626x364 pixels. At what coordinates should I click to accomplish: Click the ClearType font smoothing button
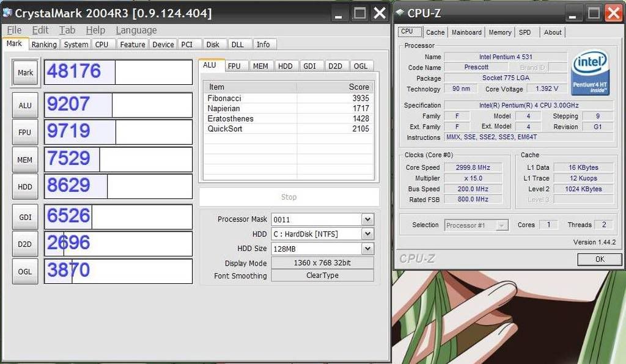(322, 275)
